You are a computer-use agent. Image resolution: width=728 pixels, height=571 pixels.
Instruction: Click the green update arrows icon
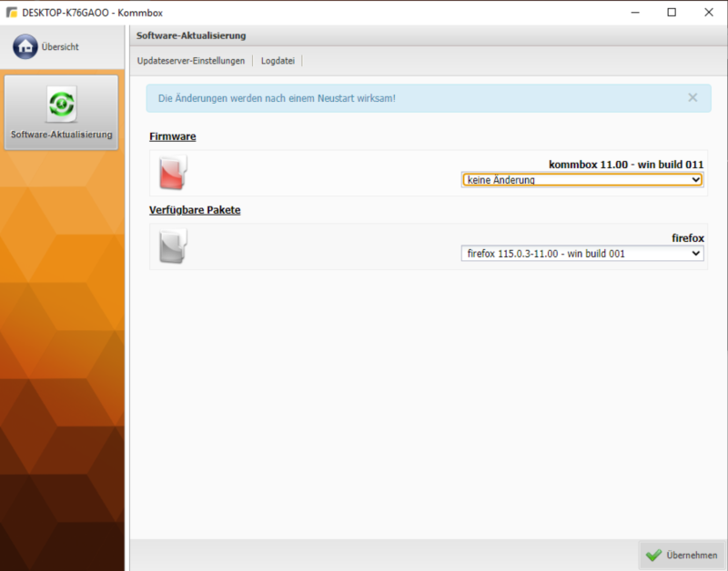(61, 102)
